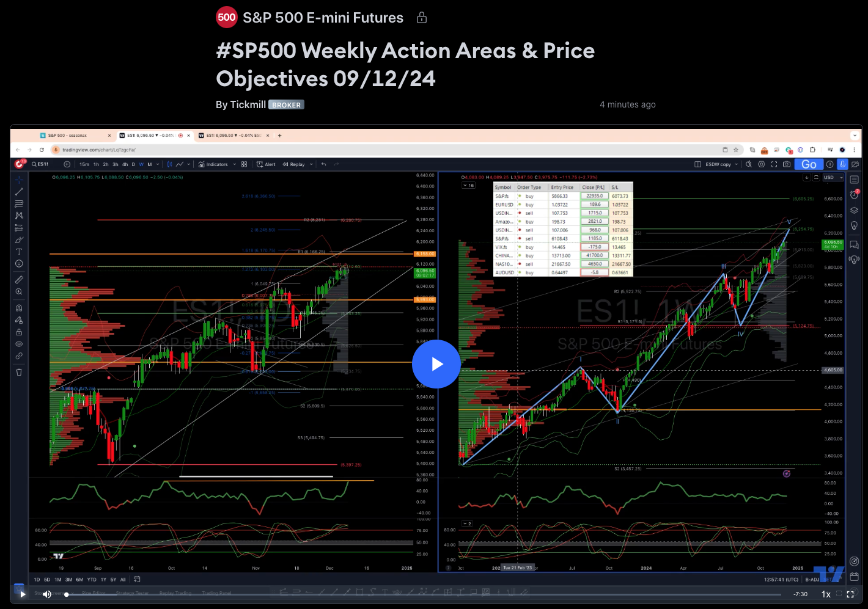Open the SP500 Weekly Action Areas idea title
This screenshot has height=609, width=868.
click(405, 64)
